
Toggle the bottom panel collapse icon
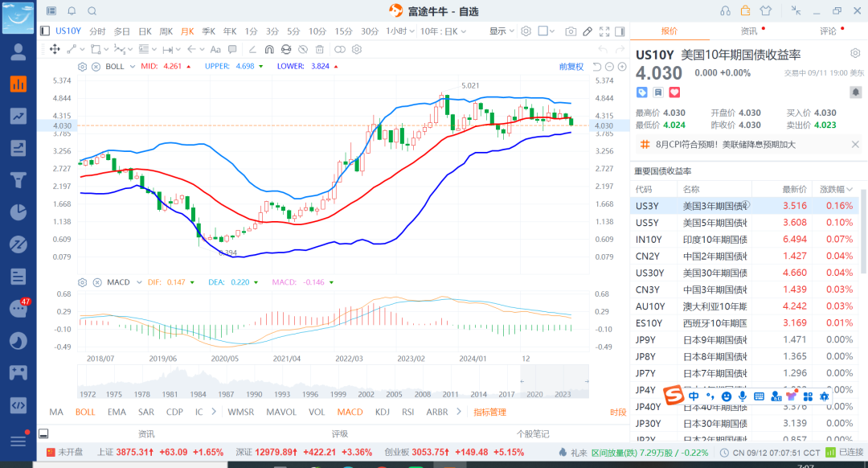(x=43, y=433)
